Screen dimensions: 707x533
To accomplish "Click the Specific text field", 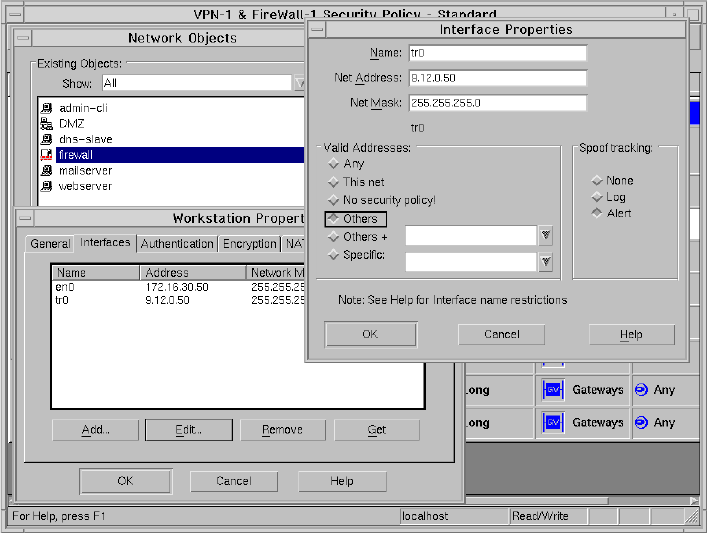I will pyautogui.click(x=471, y=262).
